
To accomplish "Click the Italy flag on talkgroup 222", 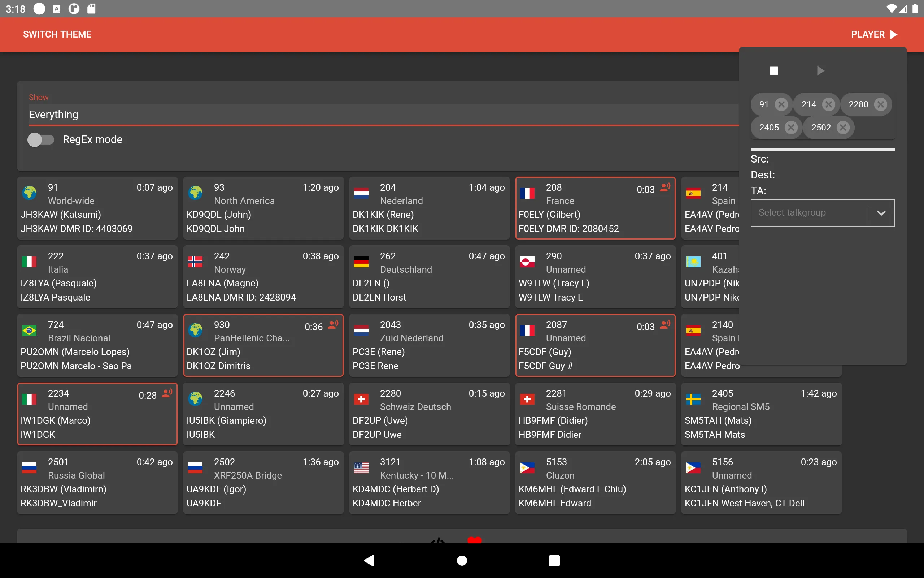I will [29, 262].
